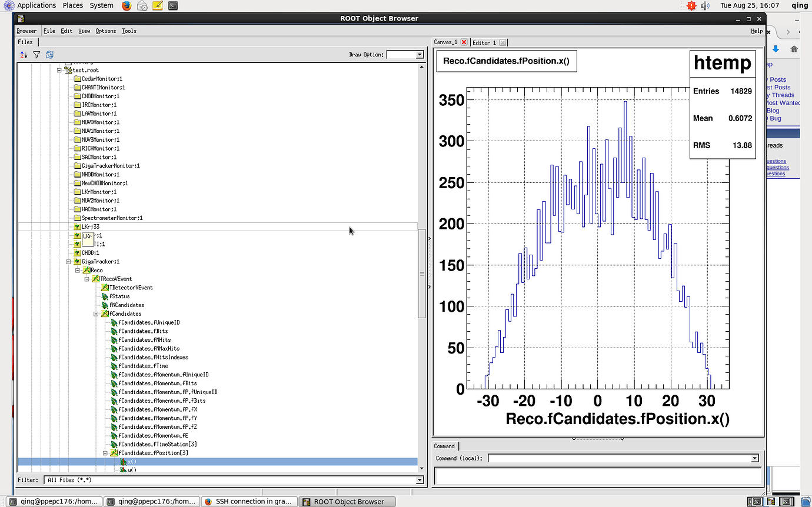812x507 pixels.
Task: Close the Canvas_1 tab
Action: coord(464,42)
